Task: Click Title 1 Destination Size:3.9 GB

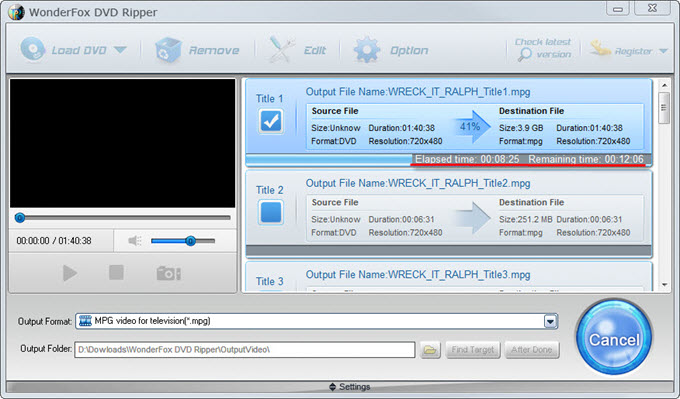Action: [x=521, y=128]
